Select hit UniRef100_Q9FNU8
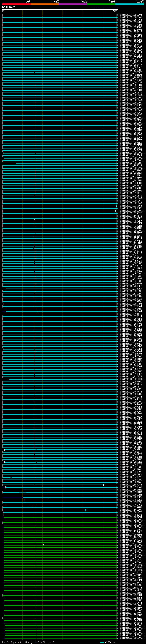Image resolution: width=146 pixels, height=644 pixels. click(x=131, y=42)
